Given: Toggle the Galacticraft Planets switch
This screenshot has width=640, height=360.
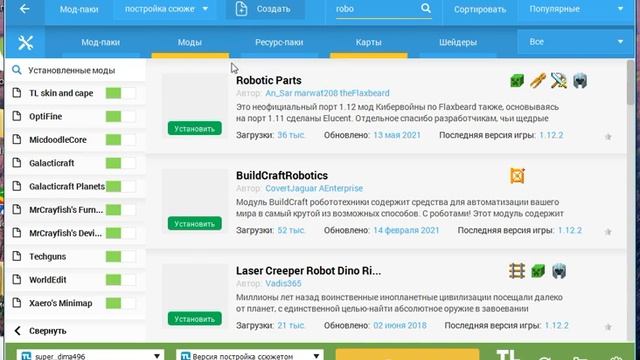Looking at the screenshot, I should (120, 186).
